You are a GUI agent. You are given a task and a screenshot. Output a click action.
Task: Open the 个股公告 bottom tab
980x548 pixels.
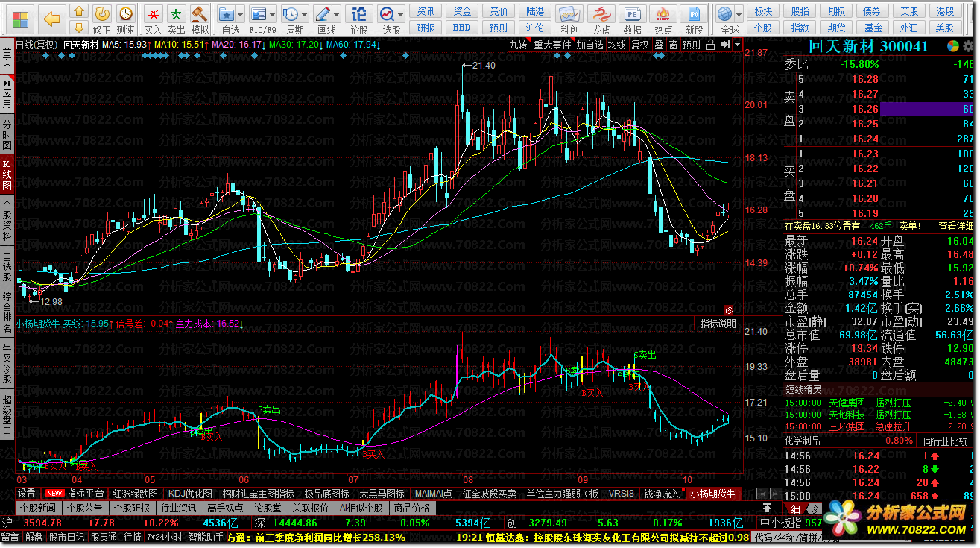[x=84, y=508]
